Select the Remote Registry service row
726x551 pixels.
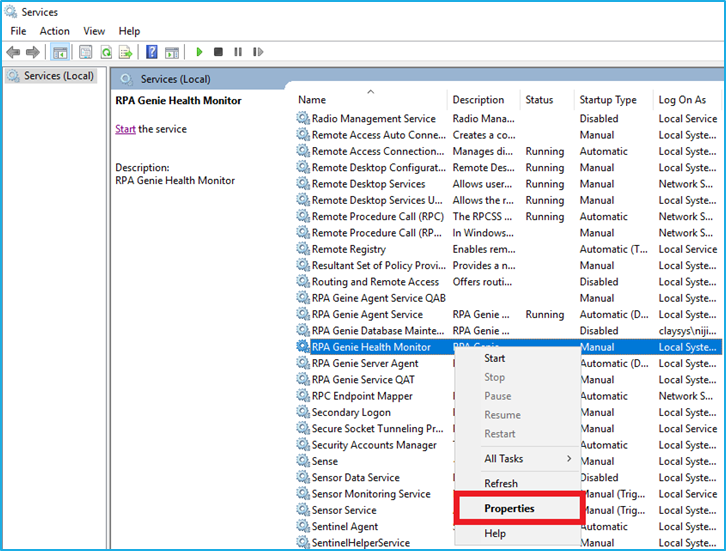(x=348, y=249)
